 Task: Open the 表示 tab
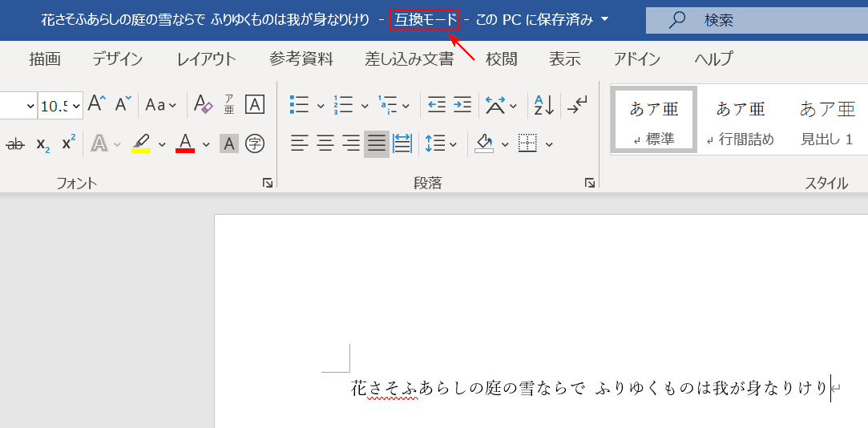pyautogui.click(x=565, y=59)
